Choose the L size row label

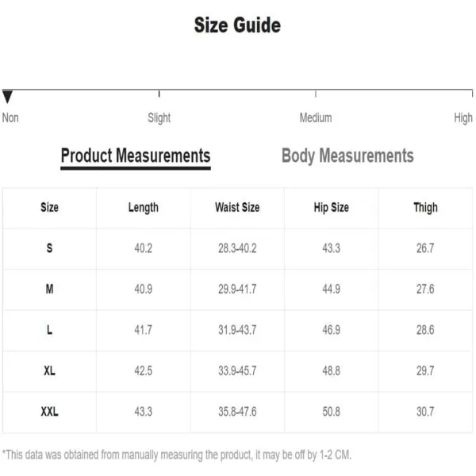(x=49, y=330)
